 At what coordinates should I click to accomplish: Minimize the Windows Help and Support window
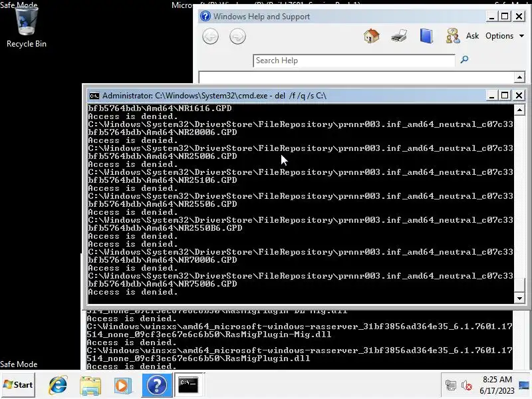pos(491,16)
